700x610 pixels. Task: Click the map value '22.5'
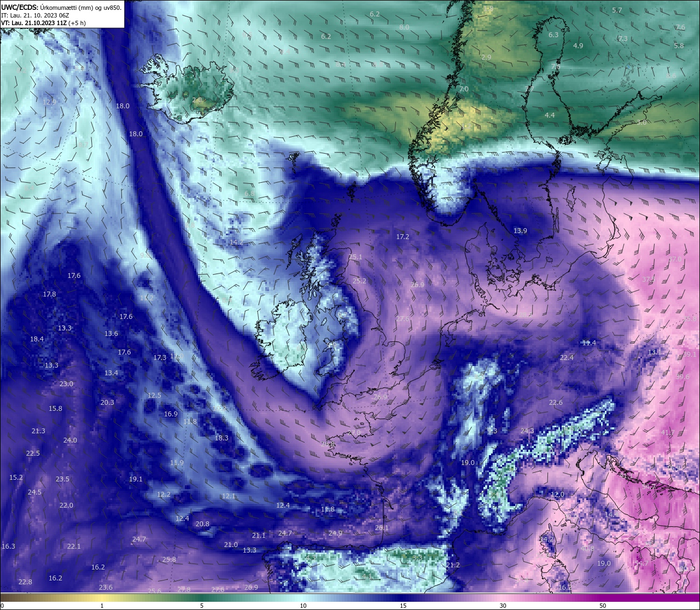[33, 454]
